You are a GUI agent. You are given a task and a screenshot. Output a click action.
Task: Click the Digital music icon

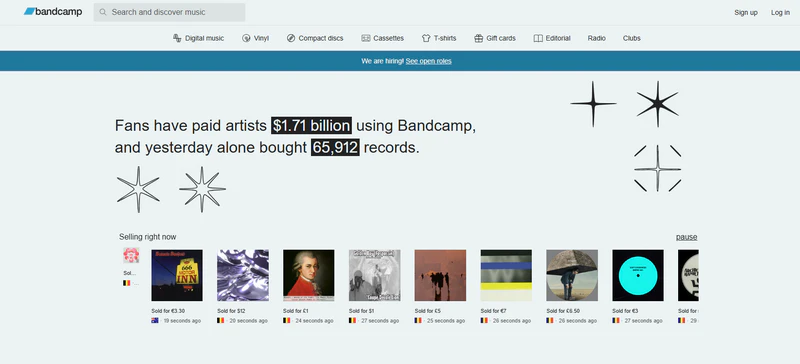tap(177, 38)
